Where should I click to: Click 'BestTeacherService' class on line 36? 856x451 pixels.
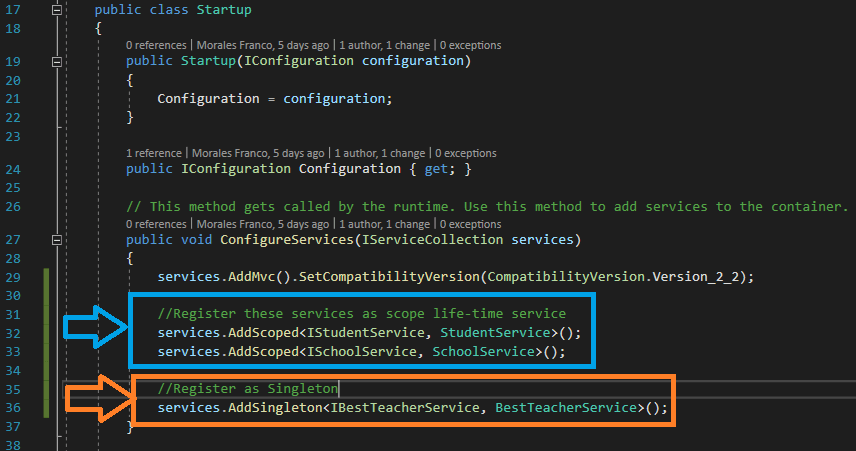pos(566,408)
